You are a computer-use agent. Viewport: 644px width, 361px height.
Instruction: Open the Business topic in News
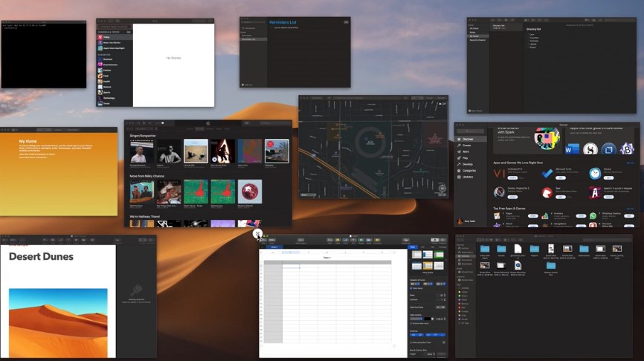(115, 59)
